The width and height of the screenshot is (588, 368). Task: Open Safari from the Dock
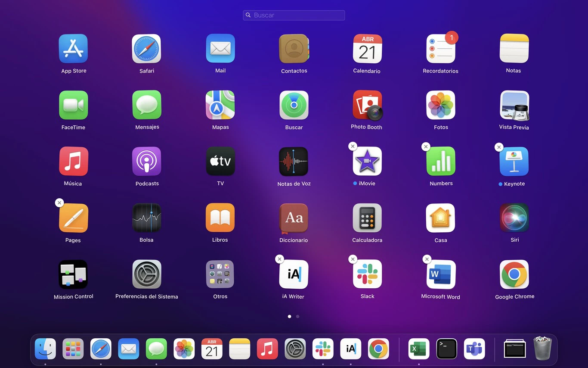[x=101, y=349]
